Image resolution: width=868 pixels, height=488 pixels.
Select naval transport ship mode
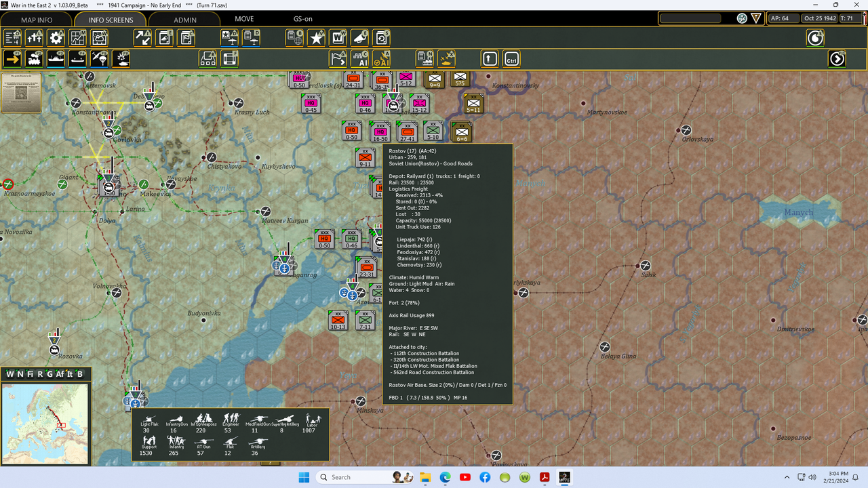pyautogui.click(x=56, y=59)
